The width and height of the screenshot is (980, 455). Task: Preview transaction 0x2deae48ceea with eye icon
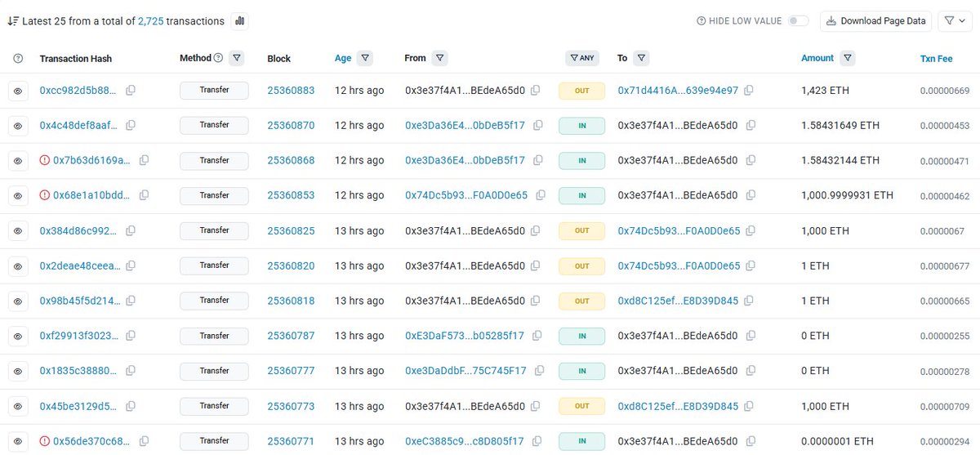(x=18, y=265)
